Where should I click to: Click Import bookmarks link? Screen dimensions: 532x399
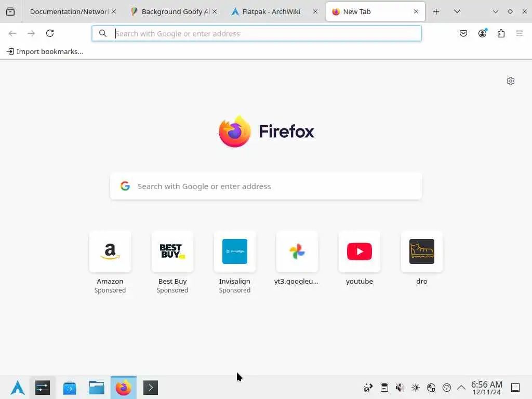click(x=45, y=51)
